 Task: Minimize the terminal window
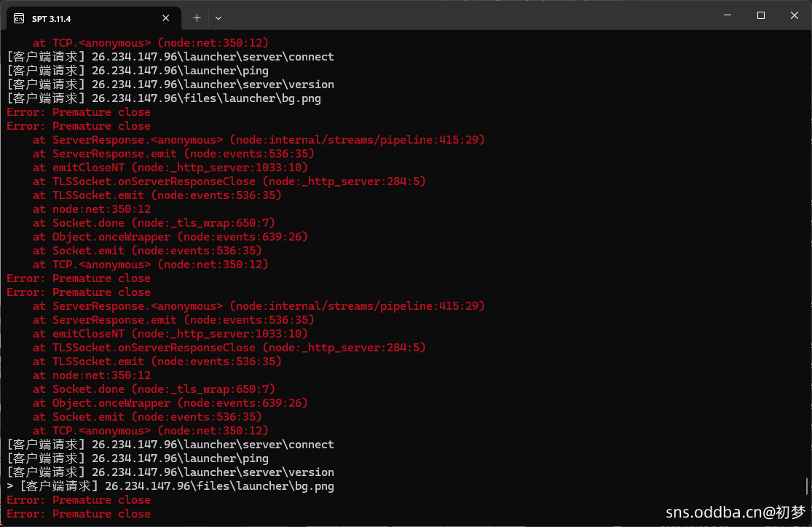pos(727,15)
